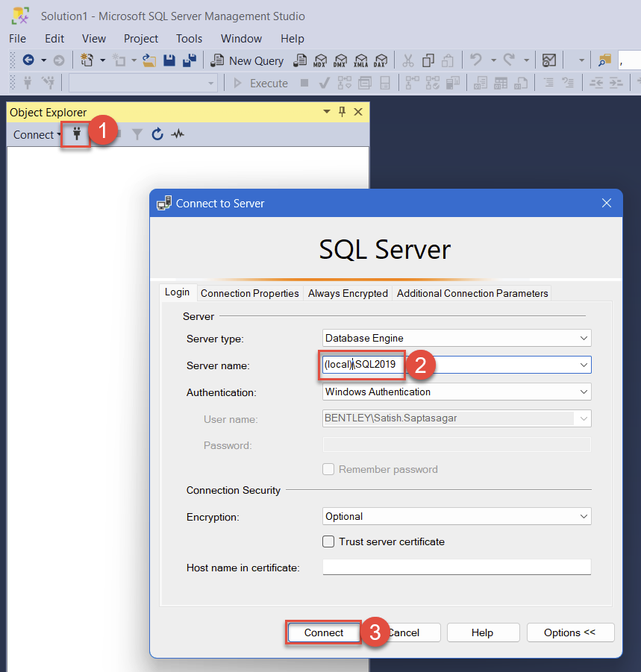
Task: Open the Activity Monitor icon
Action: [548, 60]
